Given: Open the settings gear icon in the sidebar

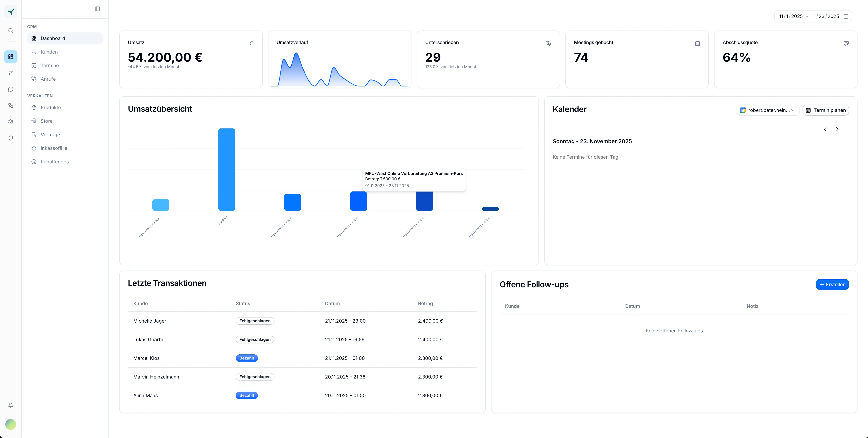Looking at the screenshot, I should pos(11,122).
